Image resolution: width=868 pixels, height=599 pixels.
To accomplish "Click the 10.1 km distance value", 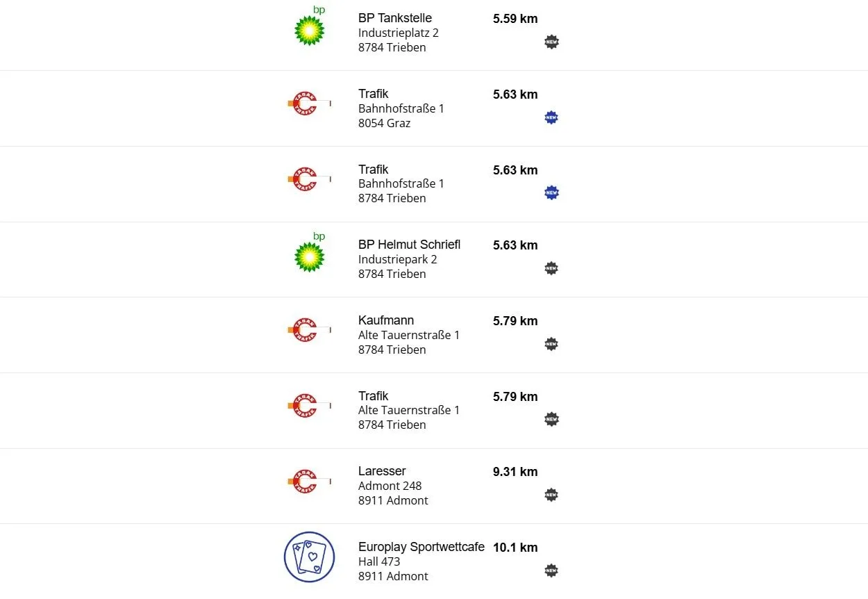I will pos(515,548).
